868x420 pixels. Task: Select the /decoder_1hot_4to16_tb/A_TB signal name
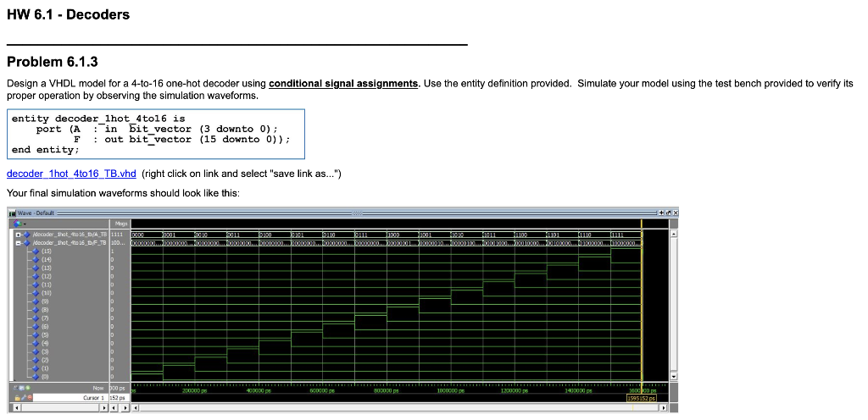(70, 235)
